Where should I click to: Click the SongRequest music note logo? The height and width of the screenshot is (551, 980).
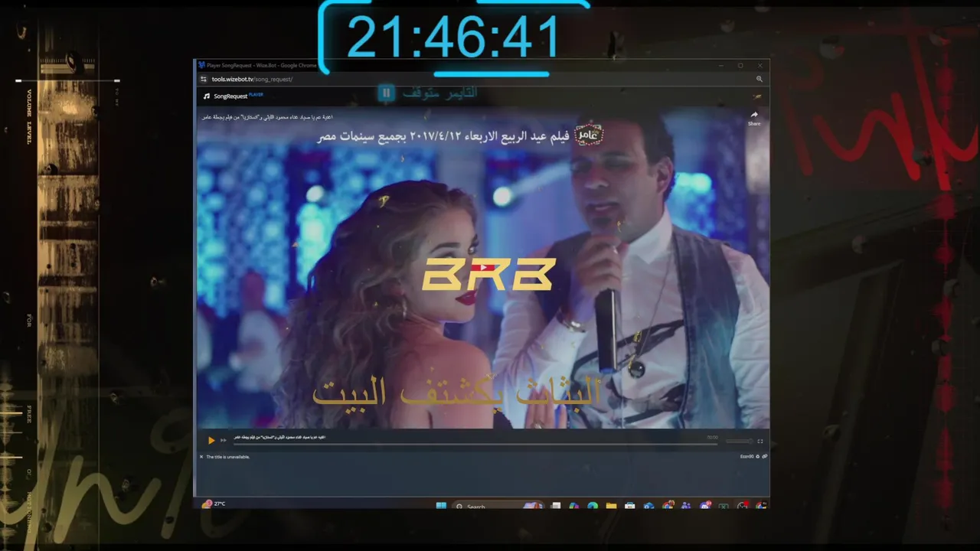click(x=207, y=96)
